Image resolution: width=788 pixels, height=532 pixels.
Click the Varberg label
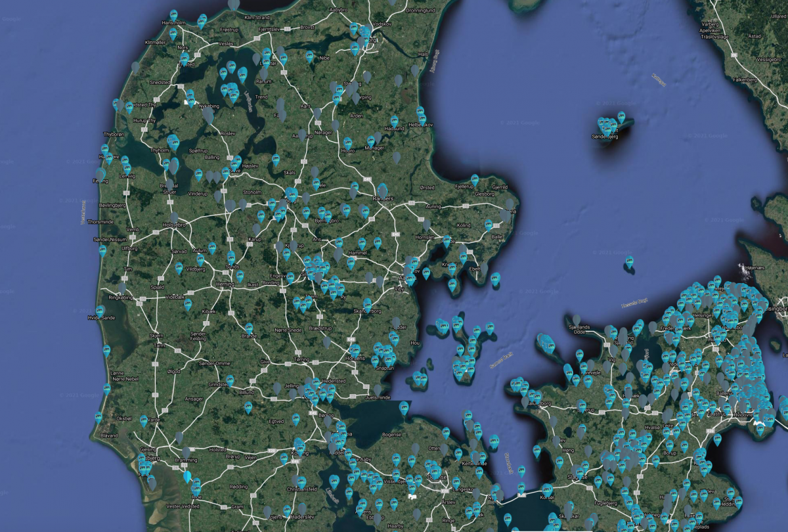point(711,25)
